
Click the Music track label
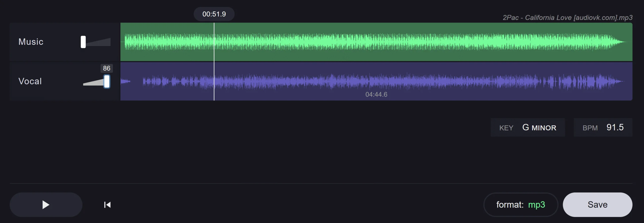pos(31,42)
